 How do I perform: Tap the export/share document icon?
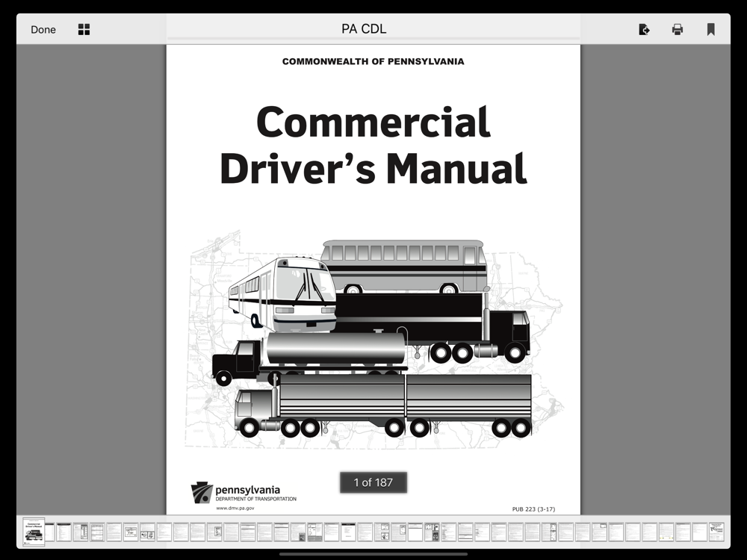644,30
